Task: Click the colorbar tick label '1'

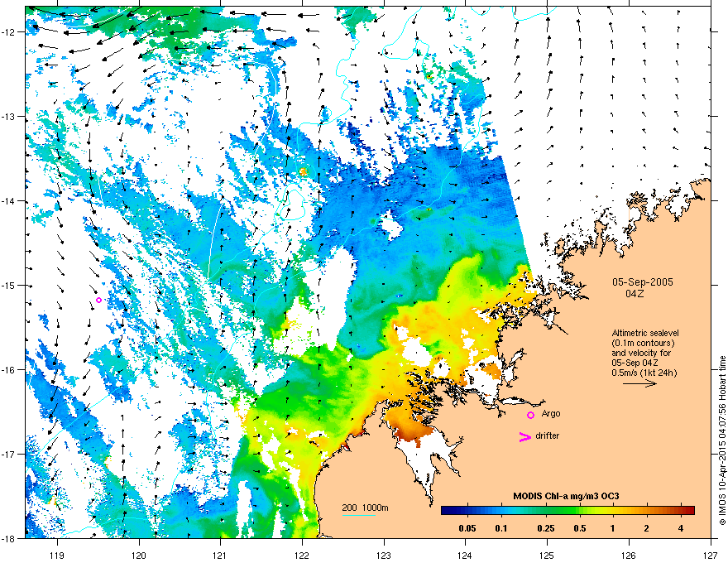Action: (x=613, y=528)
